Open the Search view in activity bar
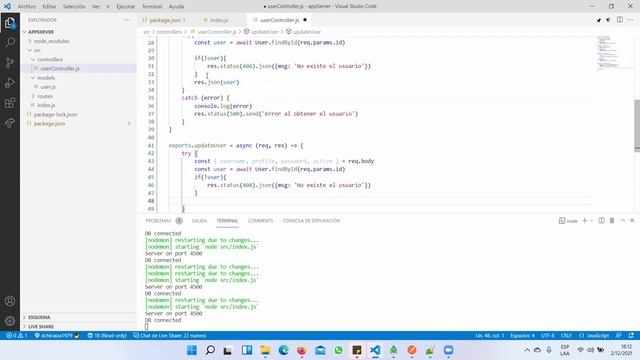The width and height of the screenshot is (640, 360). [10, 42]
